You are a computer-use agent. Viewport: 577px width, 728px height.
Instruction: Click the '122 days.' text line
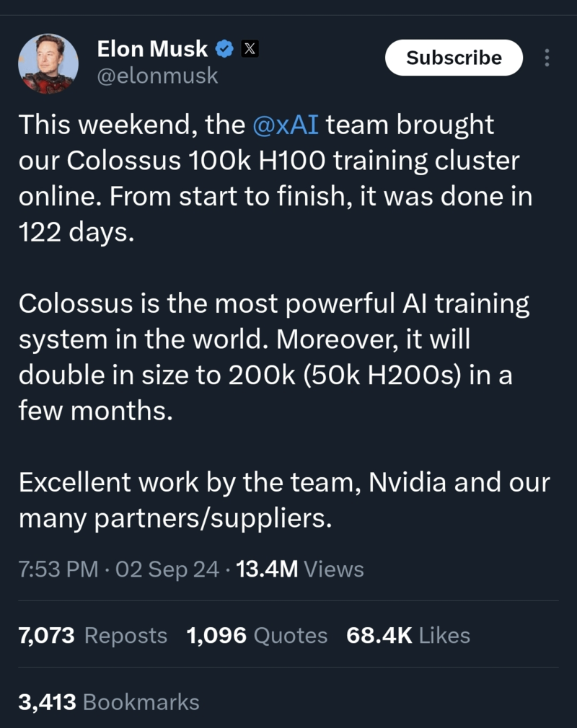(x=76, y=232)
